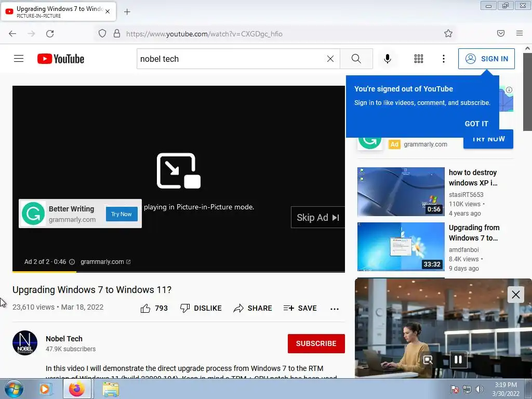
Task: Save page to Pocket
Action: 501,33
